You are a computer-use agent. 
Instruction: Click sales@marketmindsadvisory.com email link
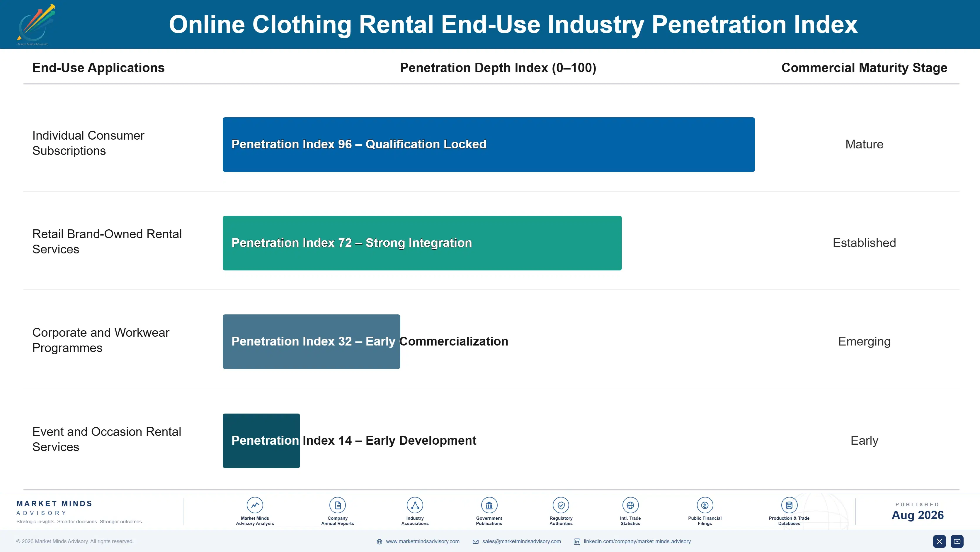click(x=522, y=541)
